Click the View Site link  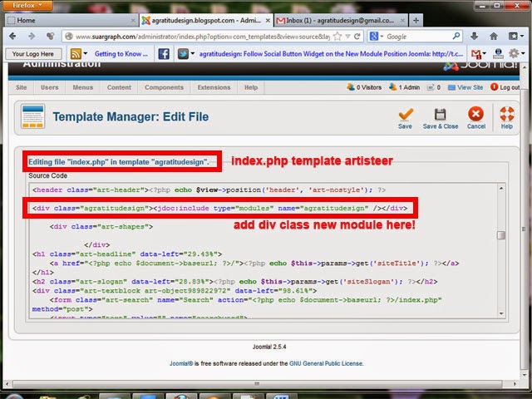click(470, 87)
